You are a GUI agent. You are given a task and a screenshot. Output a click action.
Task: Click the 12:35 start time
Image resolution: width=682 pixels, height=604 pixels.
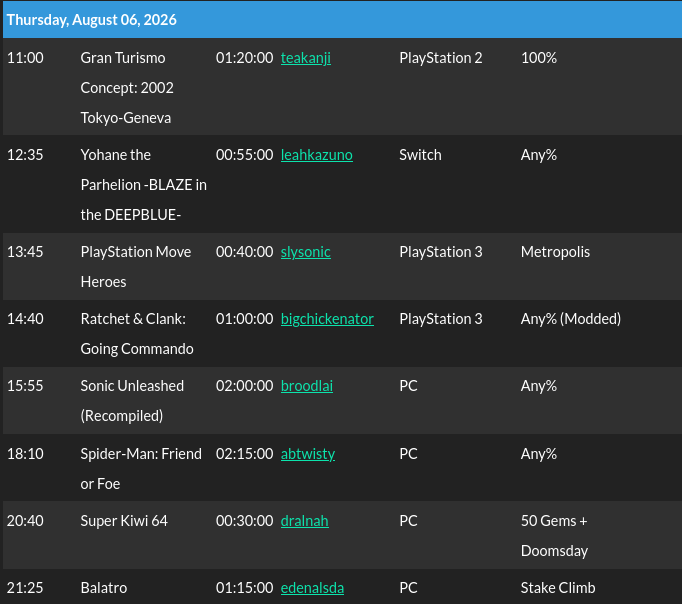point(25,155)
